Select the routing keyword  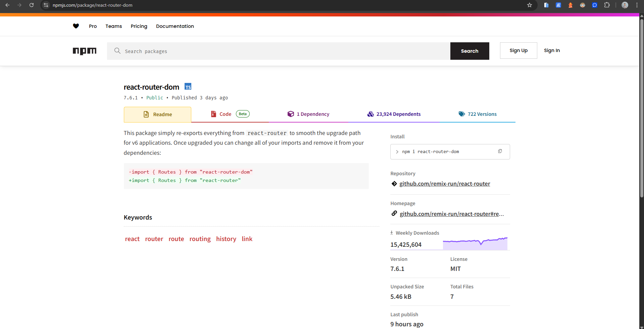pos(200,239)
